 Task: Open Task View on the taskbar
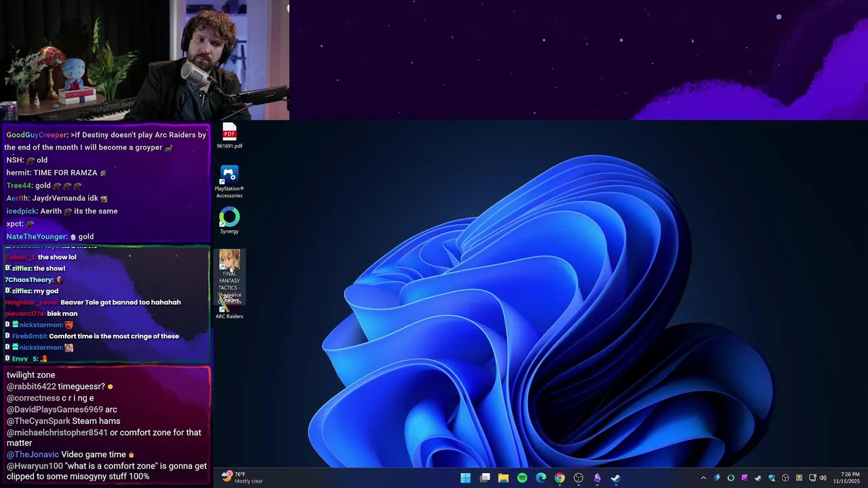[485, 478]
